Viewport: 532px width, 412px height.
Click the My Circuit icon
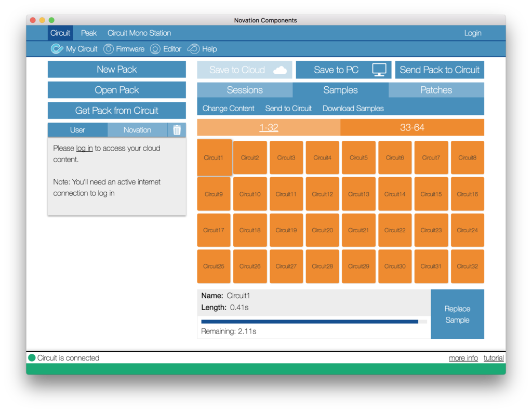[57, 49]
